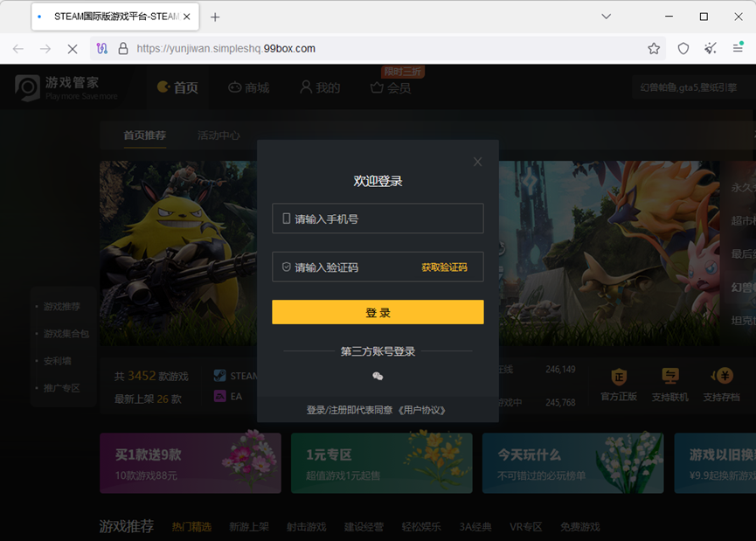This screenshot has width=756, height=541.
Task: Select the 3A经典 category tab
Action: [475, 527]
